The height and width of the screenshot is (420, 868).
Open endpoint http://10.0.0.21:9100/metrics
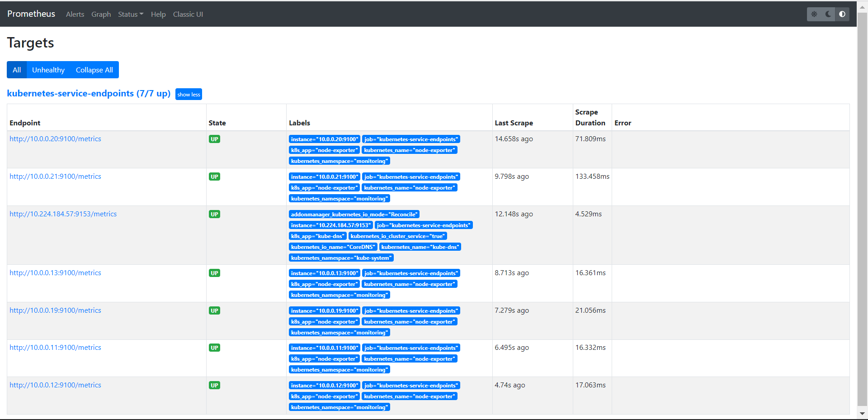pos(55,177)
